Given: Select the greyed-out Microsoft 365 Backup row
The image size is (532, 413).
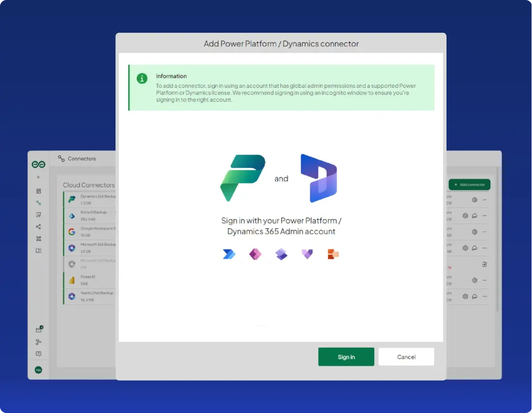Looking at the screenshot, I should click(x=90, y=264).
